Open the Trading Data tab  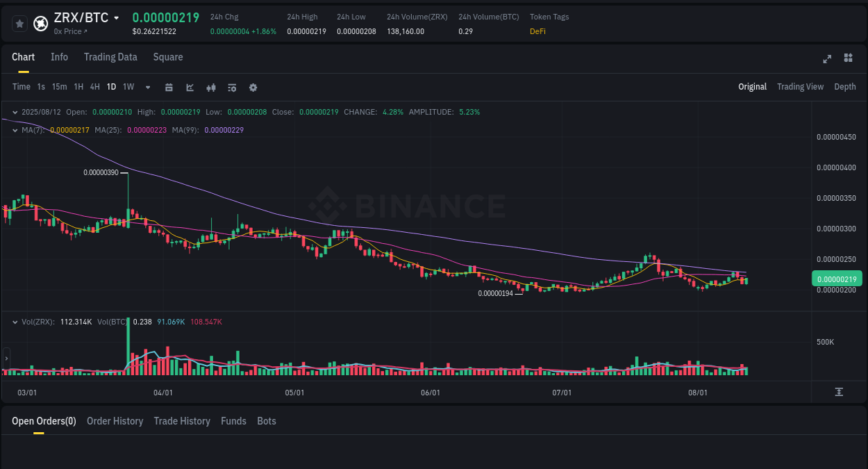tap(110, 57)
